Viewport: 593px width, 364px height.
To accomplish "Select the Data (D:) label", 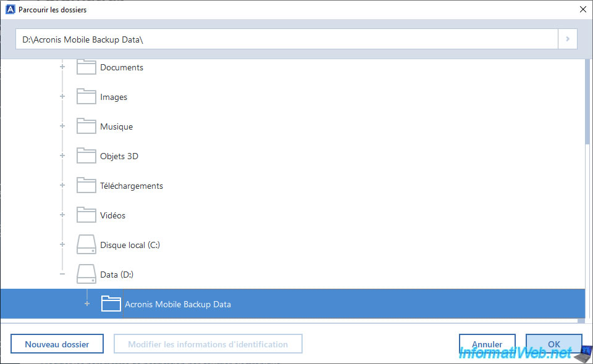I will pyautogui.click(x=117, y=275).
